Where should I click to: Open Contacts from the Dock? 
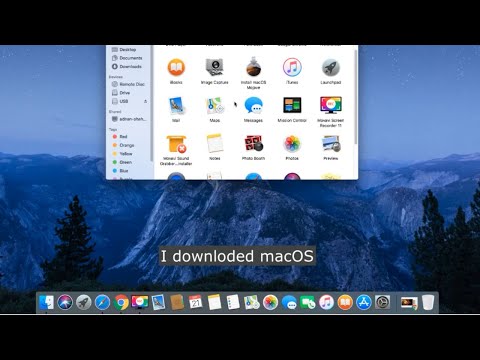[177, 303]
